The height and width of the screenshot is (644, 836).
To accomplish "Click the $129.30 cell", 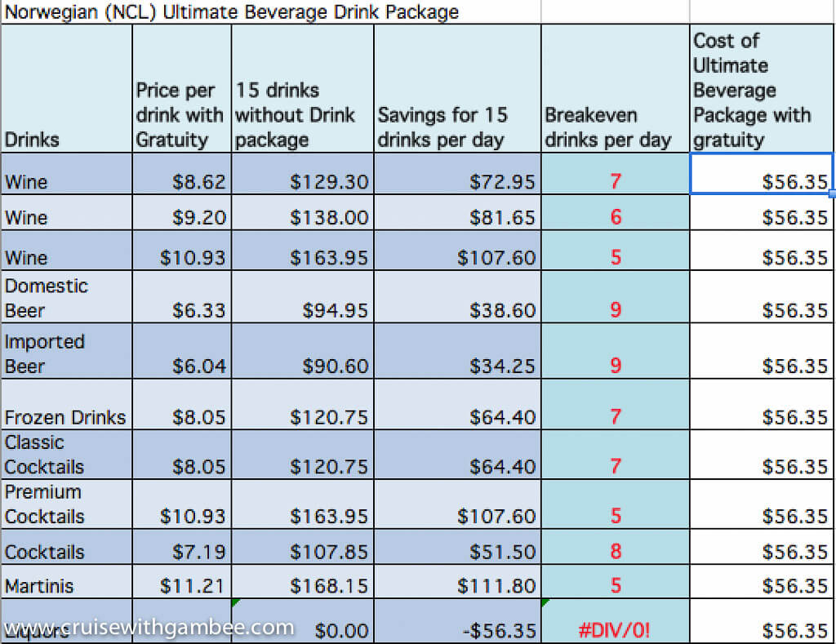I will 303,174.
